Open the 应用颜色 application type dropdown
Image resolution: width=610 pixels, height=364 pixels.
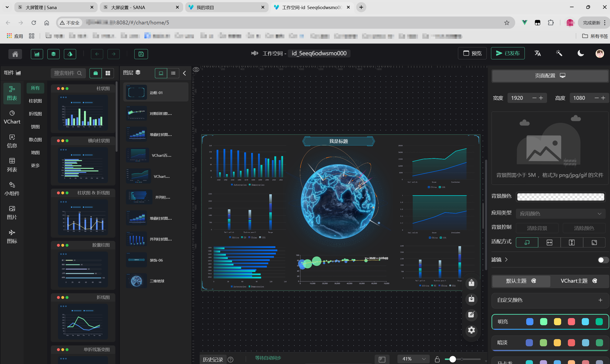coord(560,213)
